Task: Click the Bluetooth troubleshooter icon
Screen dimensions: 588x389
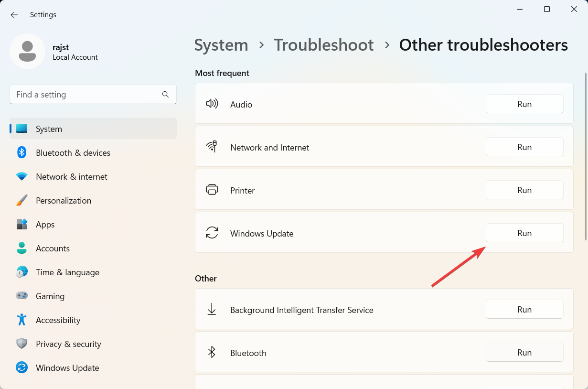Action: pos(212,352)
